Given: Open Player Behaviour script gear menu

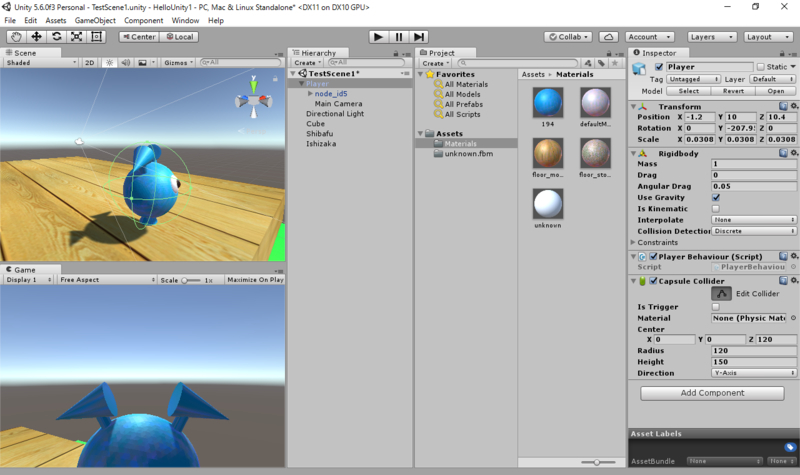Looking at the screenshot, I should (x=794, y=256).
